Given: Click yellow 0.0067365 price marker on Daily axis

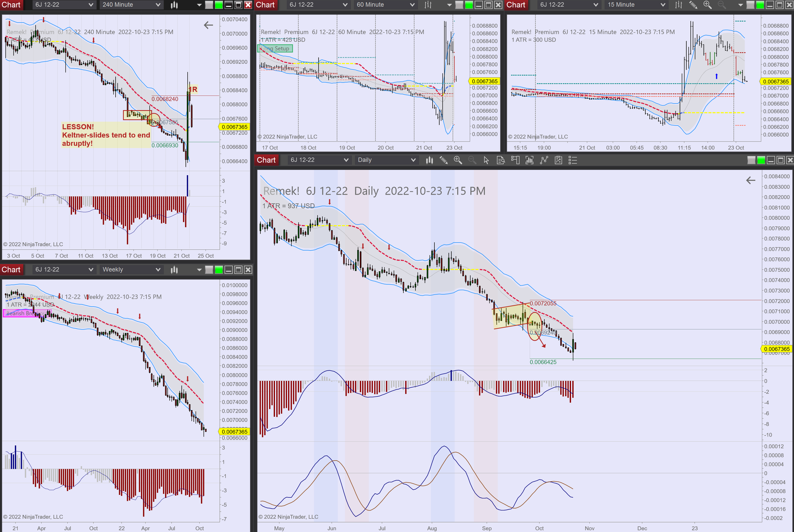Looking at the screenshot, I should point(777,349).
